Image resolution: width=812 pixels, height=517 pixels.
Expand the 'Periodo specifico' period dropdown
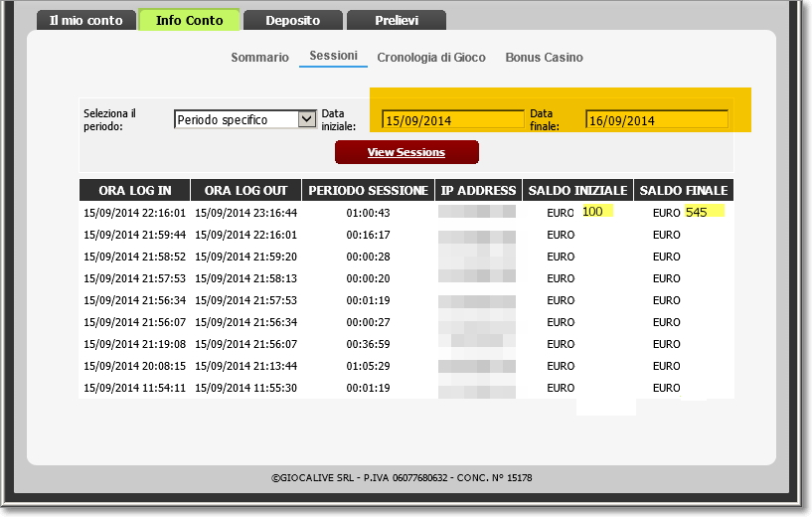pyautogui.click(x=244, y=119)
